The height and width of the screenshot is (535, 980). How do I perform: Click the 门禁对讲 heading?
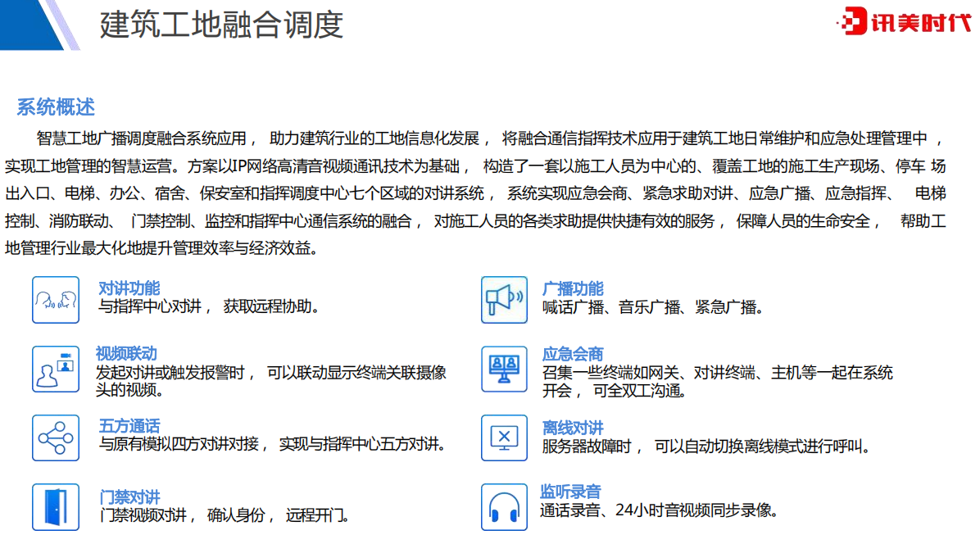129,497
